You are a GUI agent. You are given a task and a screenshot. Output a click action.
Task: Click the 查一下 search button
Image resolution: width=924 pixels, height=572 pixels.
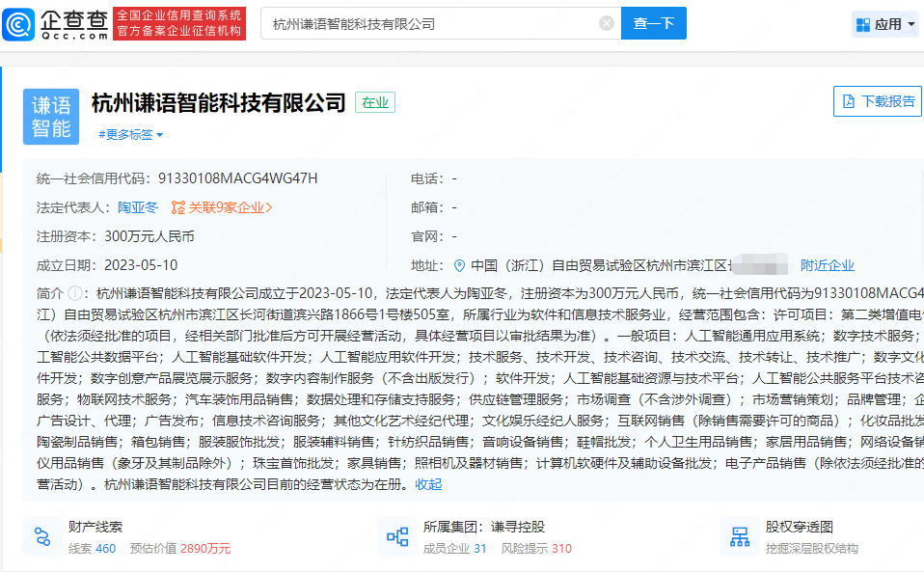point(653,23)
